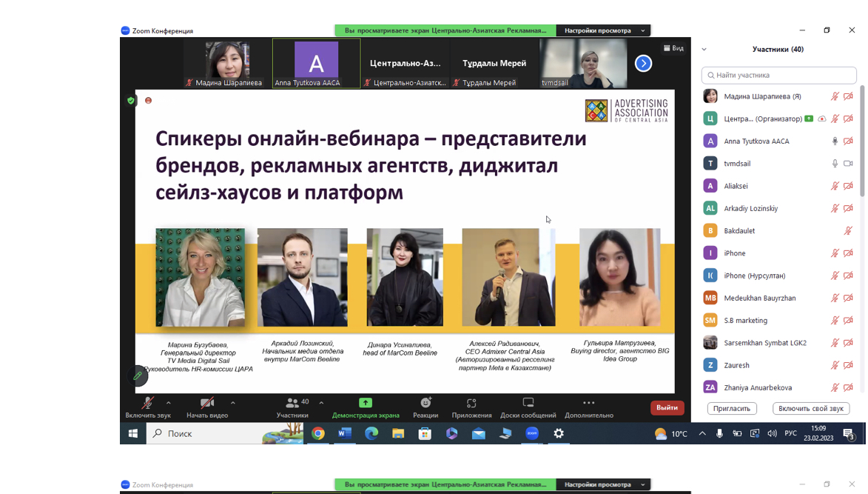Collapse the participants panel with the chevron

[x=704, y=50]
